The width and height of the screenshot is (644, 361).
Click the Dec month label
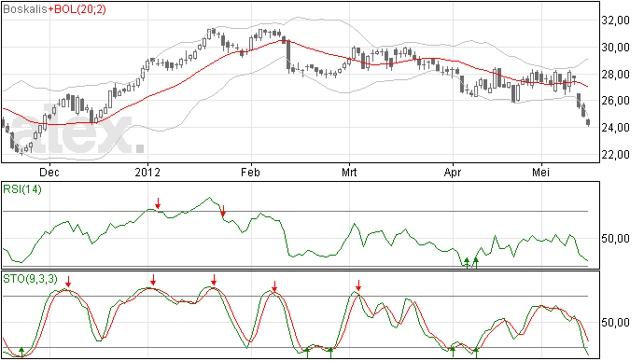(49, 173)
